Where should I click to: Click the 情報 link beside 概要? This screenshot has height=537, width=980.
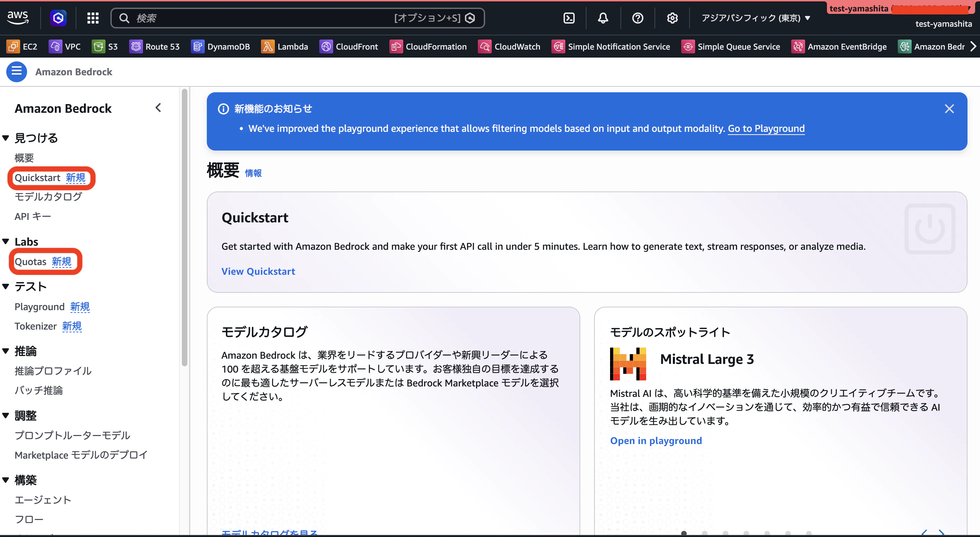click(x=253, y=173)
